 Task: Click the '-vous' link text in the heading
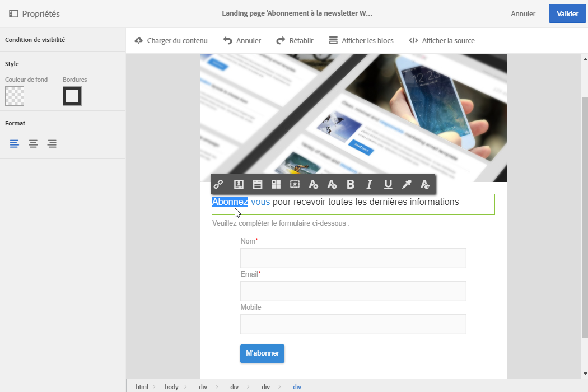259,202
